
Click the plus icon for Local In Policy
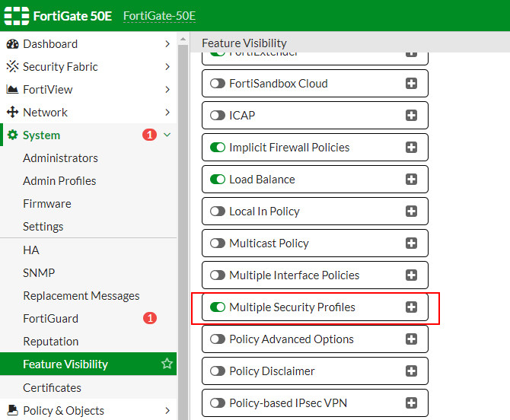(412, 212)
